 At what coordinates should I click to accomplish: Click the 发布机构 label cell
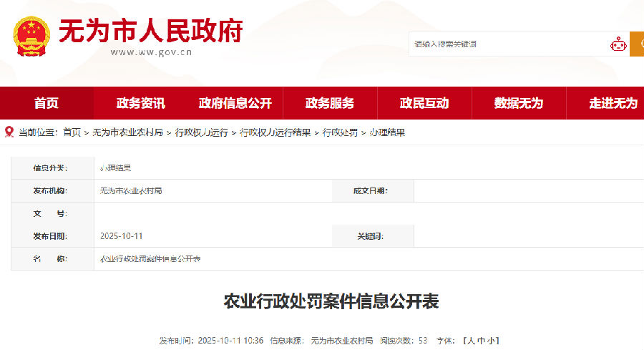click(52, 190)
